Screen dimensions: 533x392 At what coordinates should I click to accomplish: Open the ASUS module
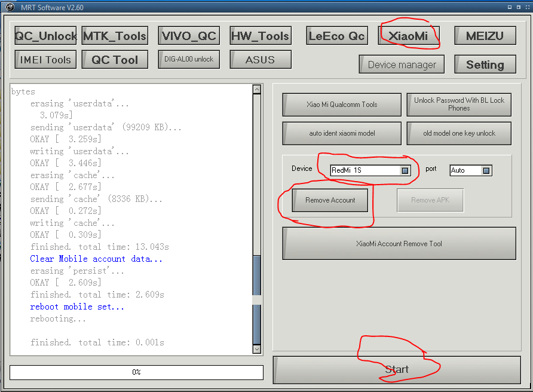click(261, 60)
